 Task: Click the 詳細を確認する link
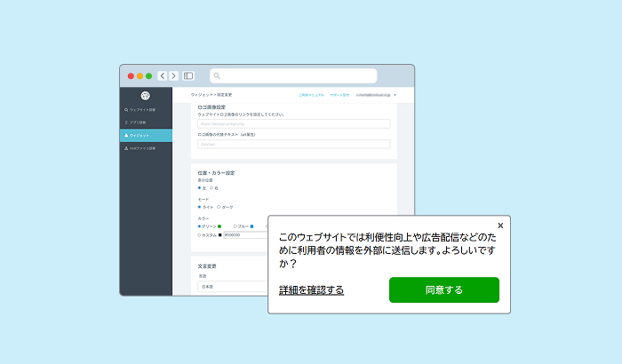point(311,290)
